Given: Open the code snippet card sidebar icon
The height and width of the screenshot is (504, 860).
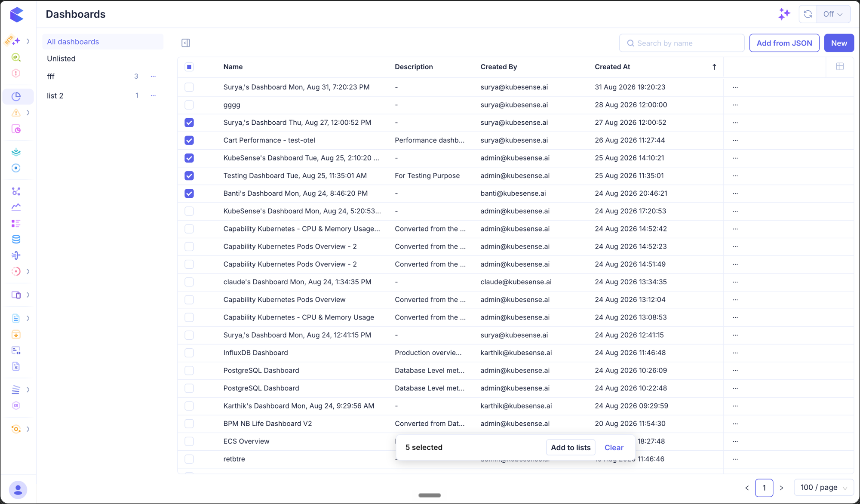Looking at the screenshot, I should [16, 350].
